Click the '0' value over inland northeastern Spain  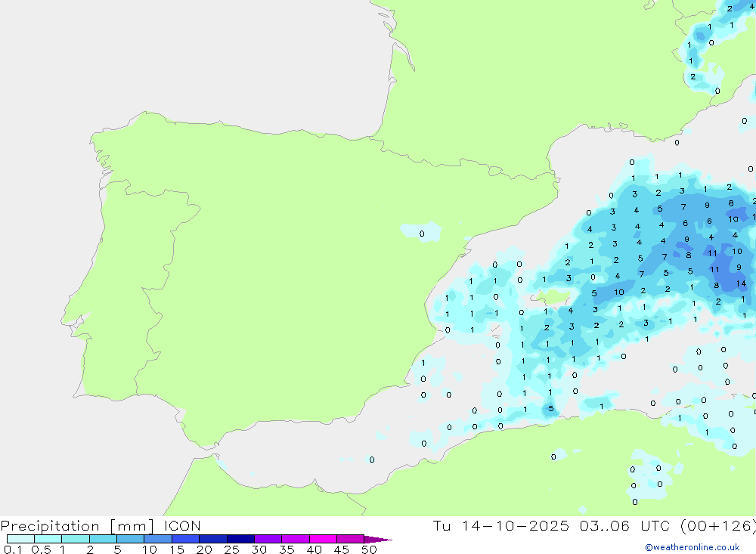click(x=422, y=234)
